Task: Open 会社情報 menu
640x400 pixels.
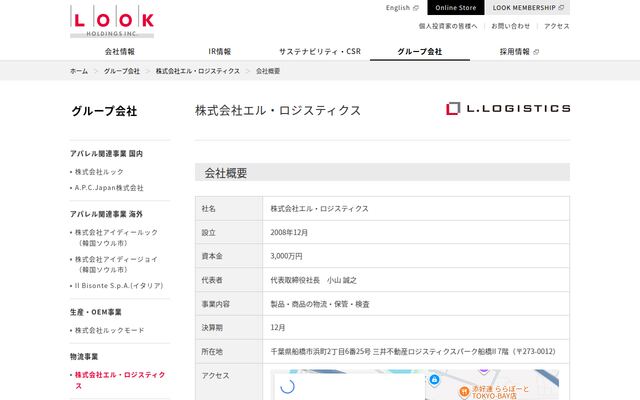Action: (120, 52)
